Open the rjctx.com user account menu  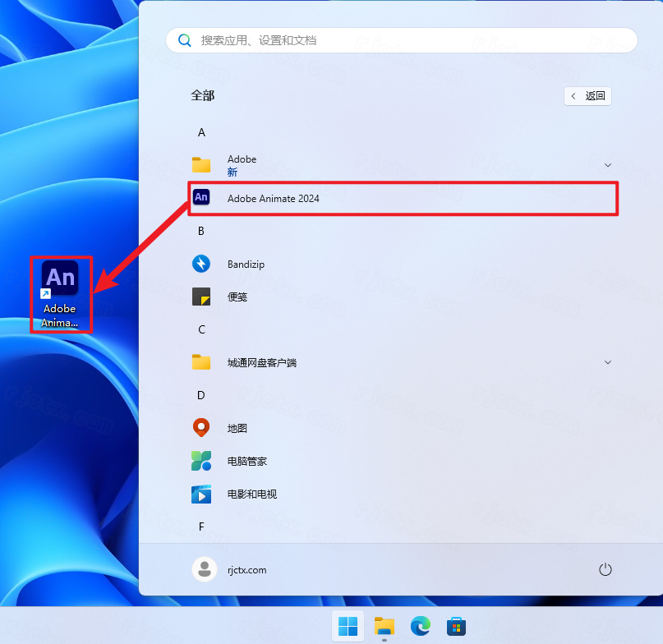[230, 569]
